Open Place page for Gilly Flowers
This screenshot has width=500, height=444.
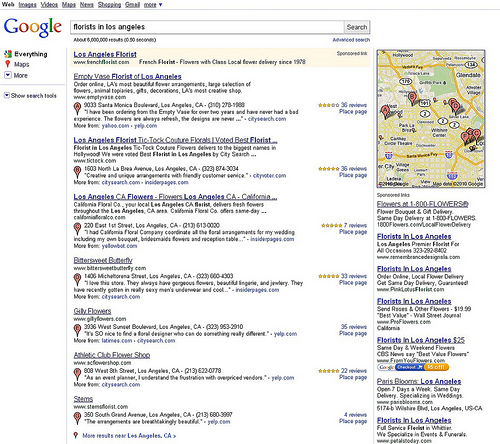coord(353,333)
